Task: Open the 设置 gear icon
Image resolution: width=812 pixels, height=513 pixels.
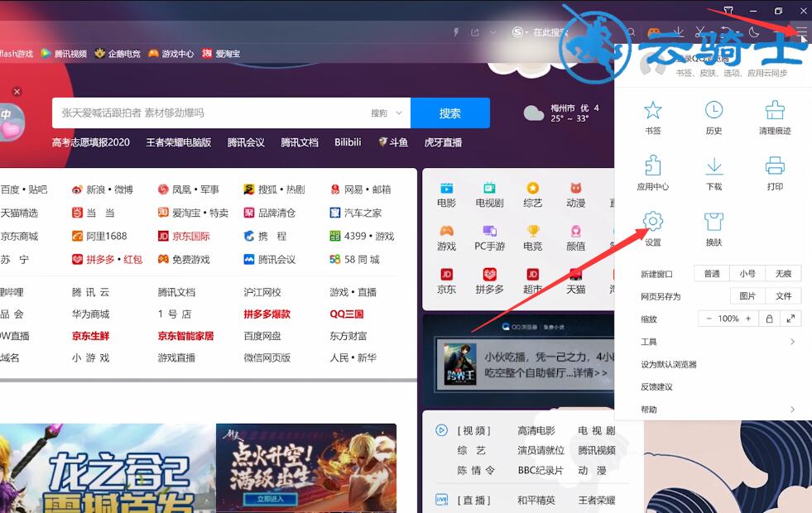Action: coord(652,222)
